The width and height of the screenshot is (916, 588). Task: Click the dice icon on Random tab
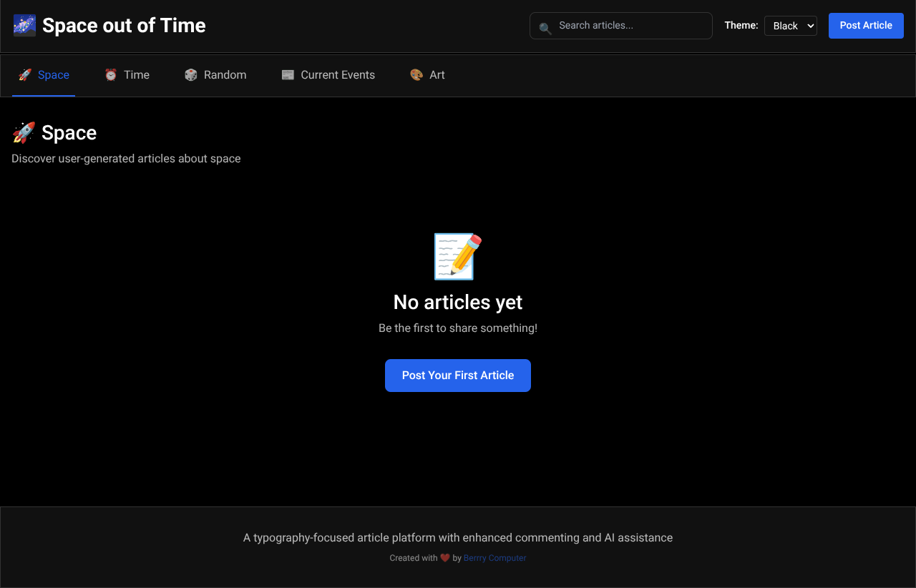click(x=191, y=75)
